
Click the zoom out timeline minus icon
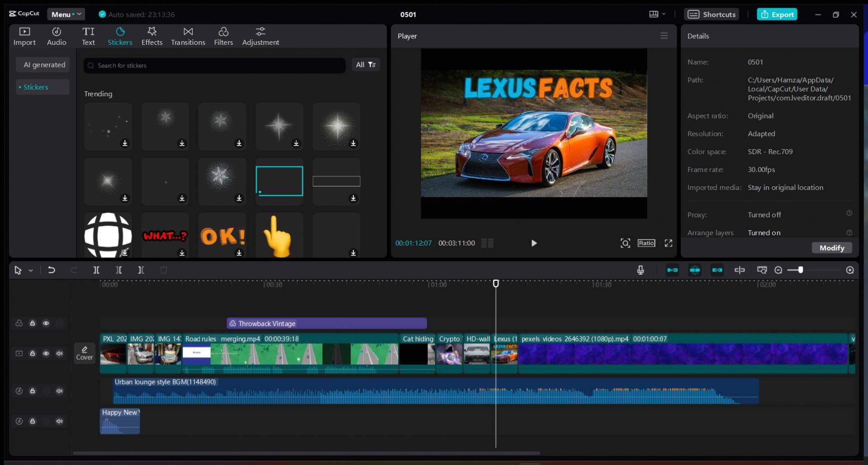778,270
